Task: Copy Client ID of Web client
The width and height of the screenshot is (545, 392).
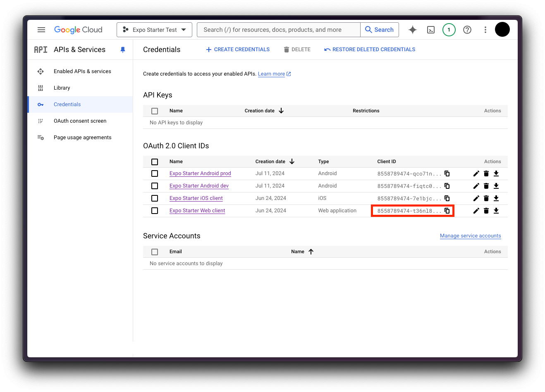Action: (447, 211)
